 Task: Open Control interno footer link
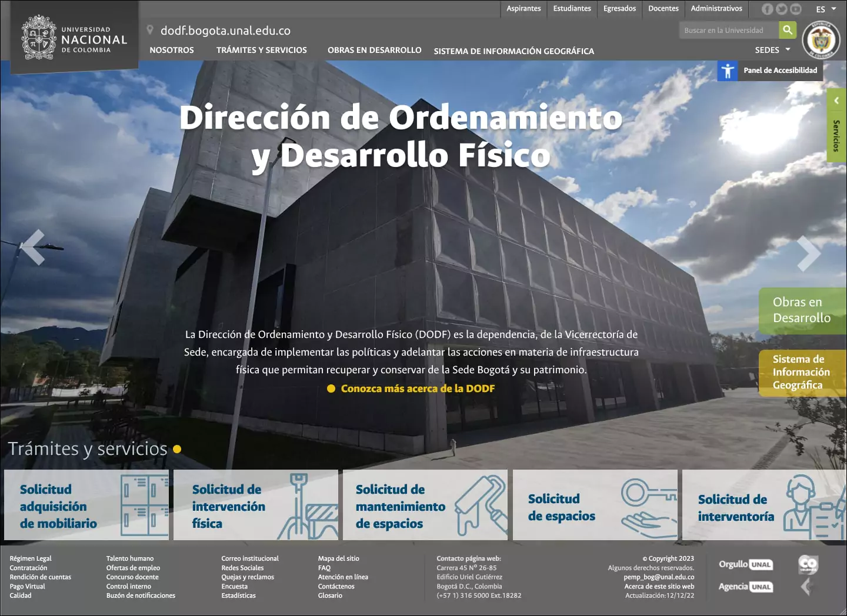point(129,587)
